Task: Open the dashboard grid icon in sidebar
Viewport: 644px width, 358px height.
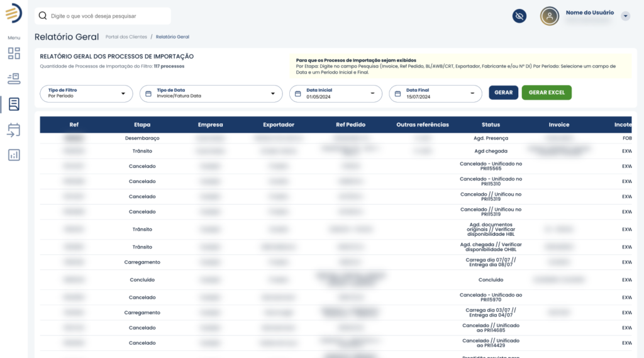Action: (x=14, y=53)
